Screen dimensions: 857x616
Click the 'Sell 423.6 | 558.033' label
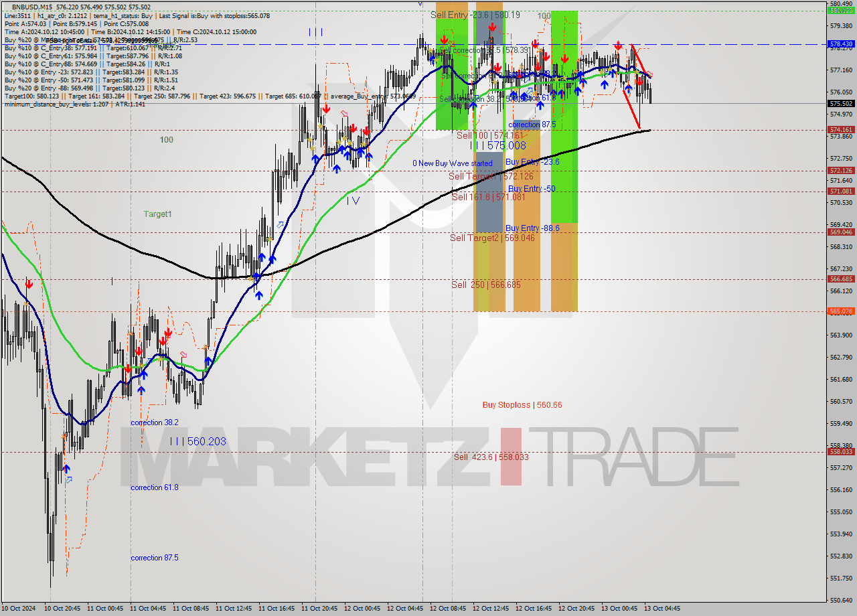[491, 457]
